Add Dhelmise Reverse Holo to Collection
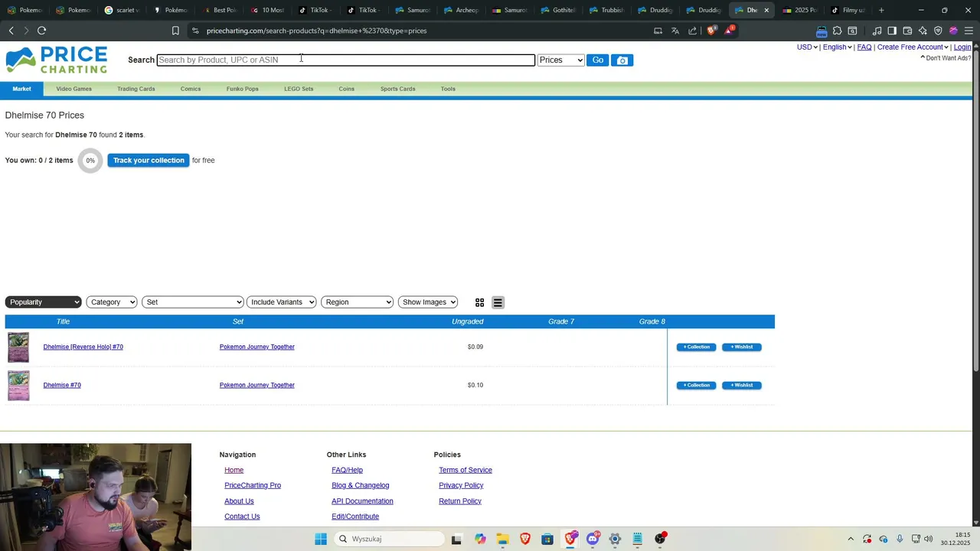This screenshot has height=551, width=980. [697, 347]
